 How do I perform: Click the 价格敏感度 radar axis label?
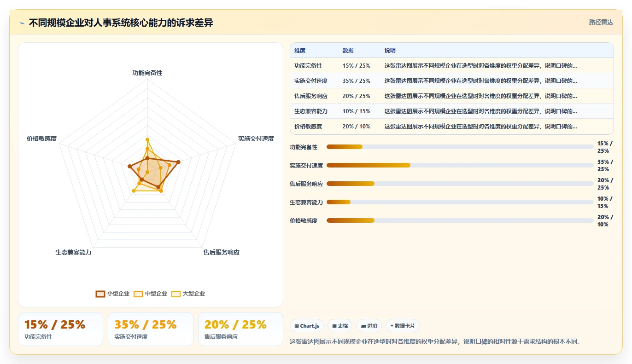pos(41,139)
